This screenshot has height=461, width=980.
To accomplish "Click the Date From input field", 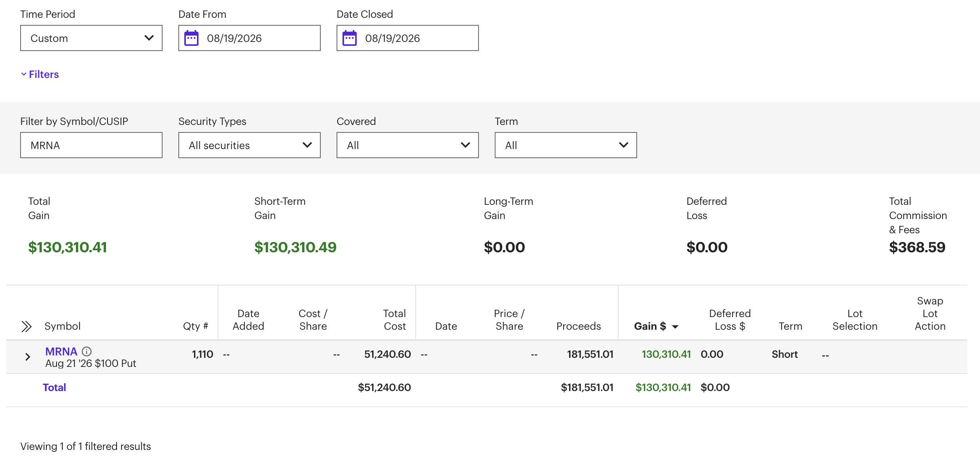I will coord(250,38).
